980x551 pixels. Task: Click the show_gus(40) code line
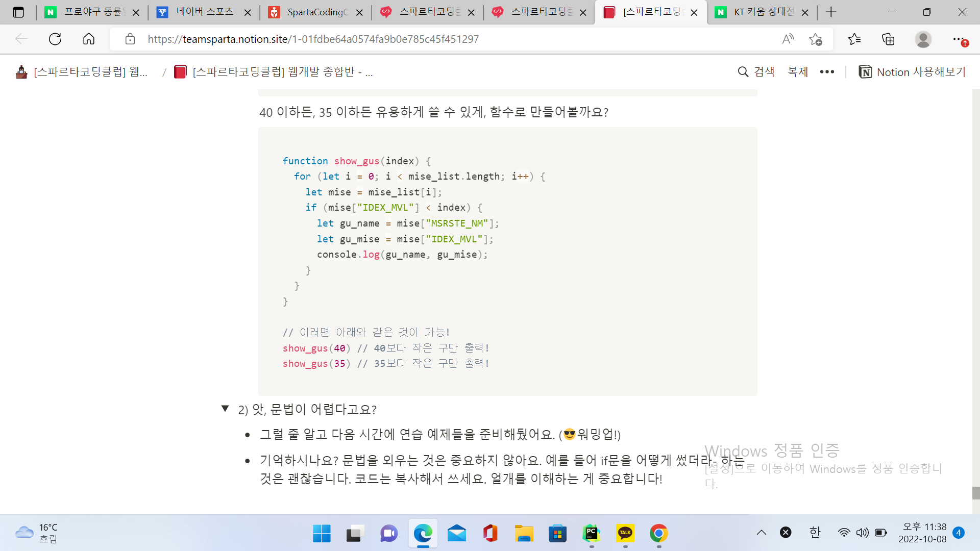click(x=386, y=348)
